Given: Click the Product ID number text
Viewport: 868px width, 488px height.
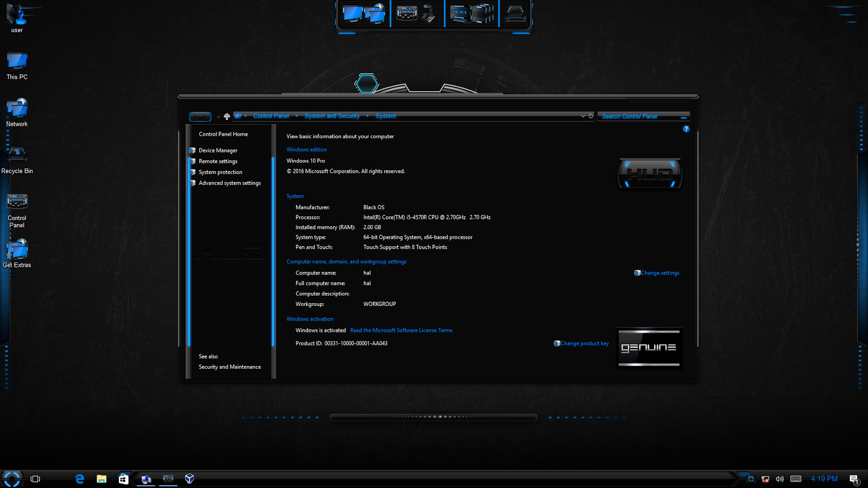Looking at the screenshot, I should coord(356,343).
